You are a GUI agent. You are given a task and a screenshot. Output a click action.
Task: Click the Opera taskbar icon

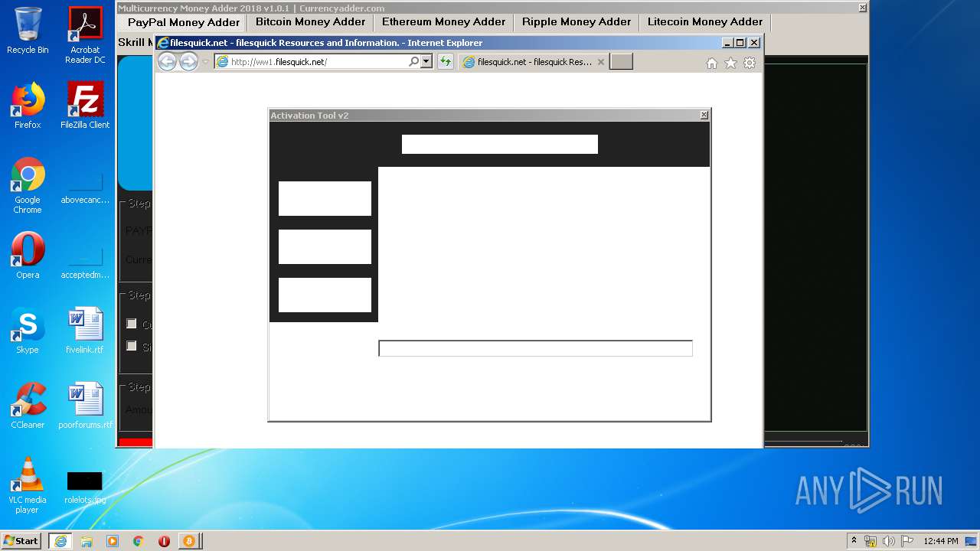tap(164, 541)
